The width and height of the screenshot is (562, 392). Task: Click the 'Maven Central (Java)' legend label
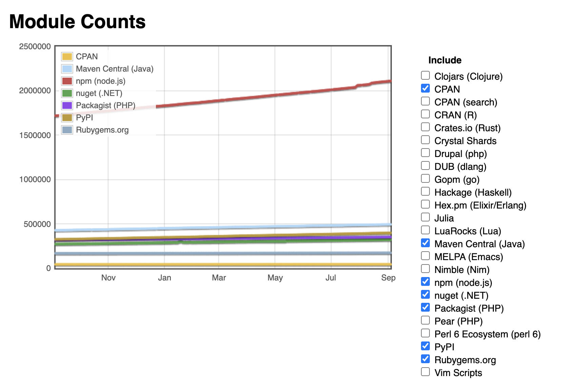(x=115, y=69)
